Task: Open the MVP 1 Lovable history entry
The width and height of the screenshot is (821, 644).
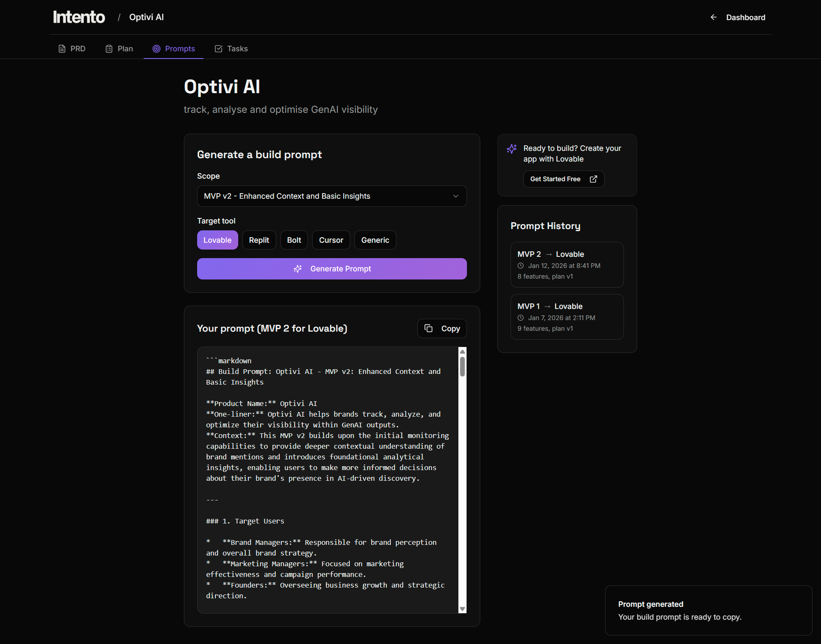Action: click(x=567, y=317)
